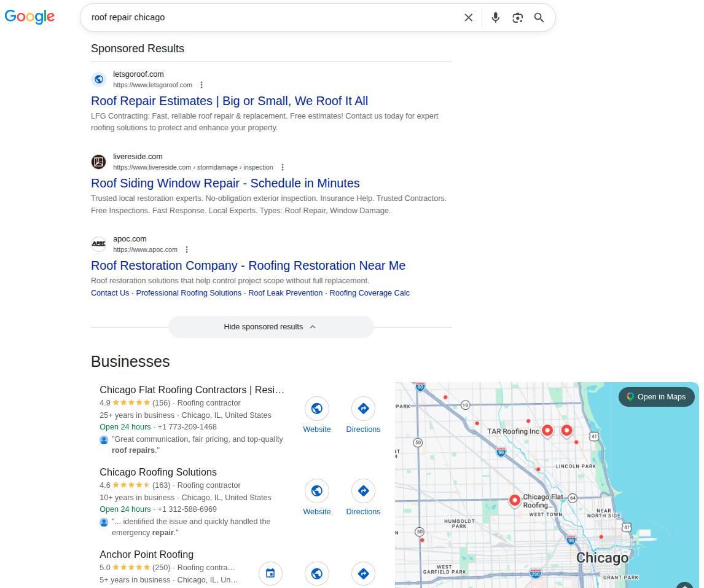
Task: Click the Open in Maps button
Action: (657, 397)
